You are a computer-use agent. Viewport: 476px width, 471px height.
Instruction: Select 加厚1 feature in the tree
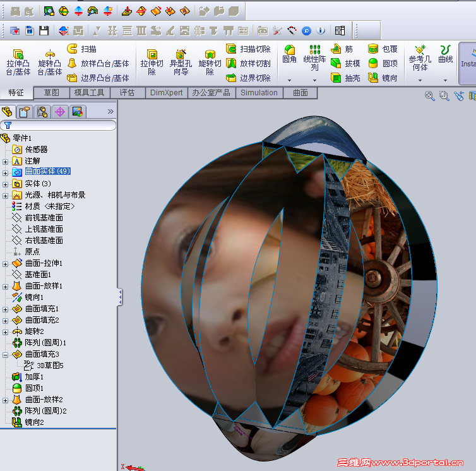[x=34, y=377]
